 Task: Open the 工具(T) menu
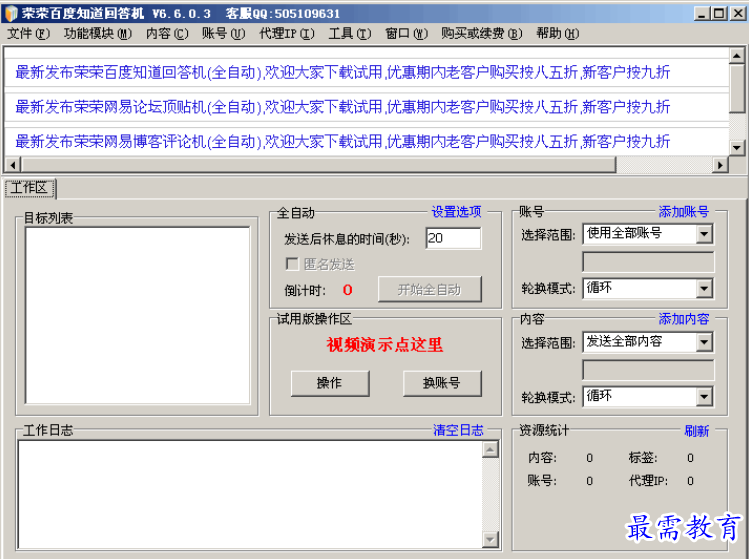pyautogui.click(x=350, y=33)
